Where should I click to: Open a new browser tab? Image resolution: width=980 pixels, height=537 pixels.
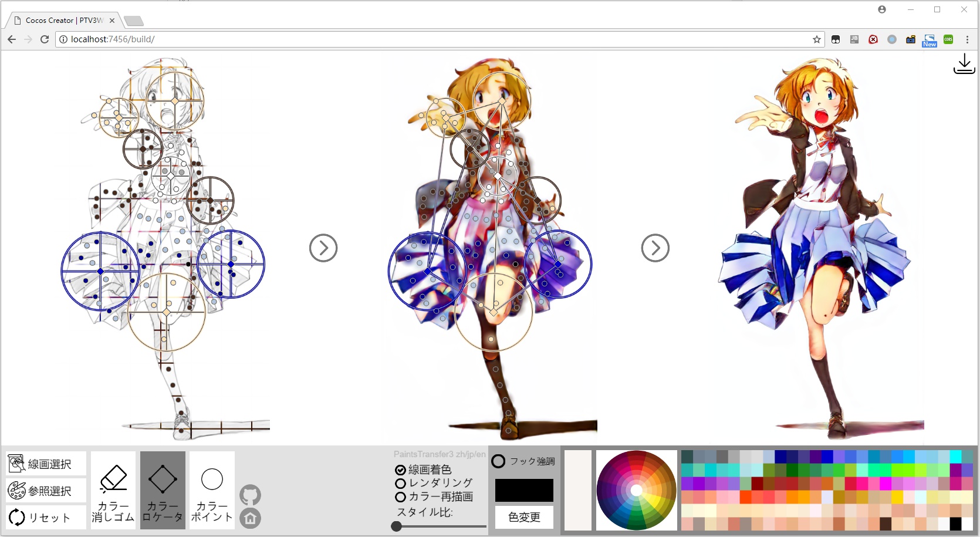[x=134, y=21]
